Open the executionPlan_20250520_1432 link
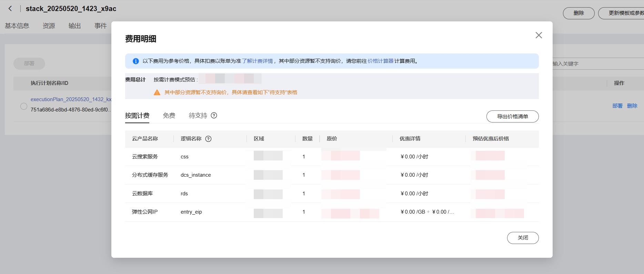 [71, 99]
